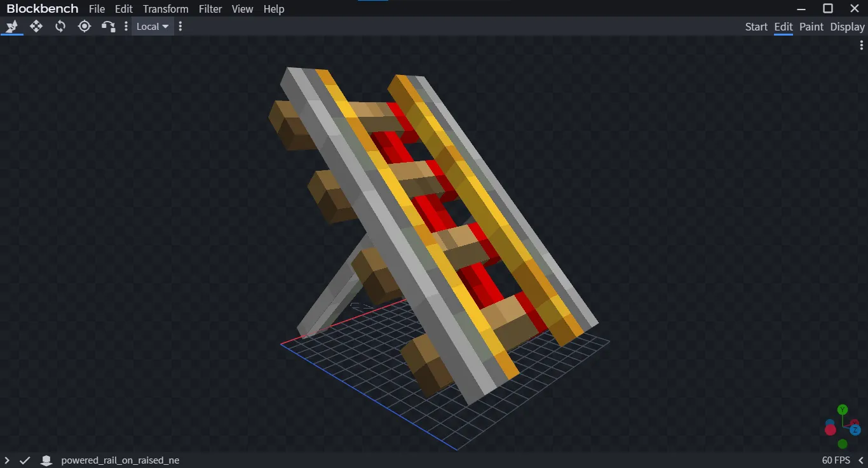Screen dimensions: 868x468
Task: Switch to the Start tab
Action: [756, 27]
